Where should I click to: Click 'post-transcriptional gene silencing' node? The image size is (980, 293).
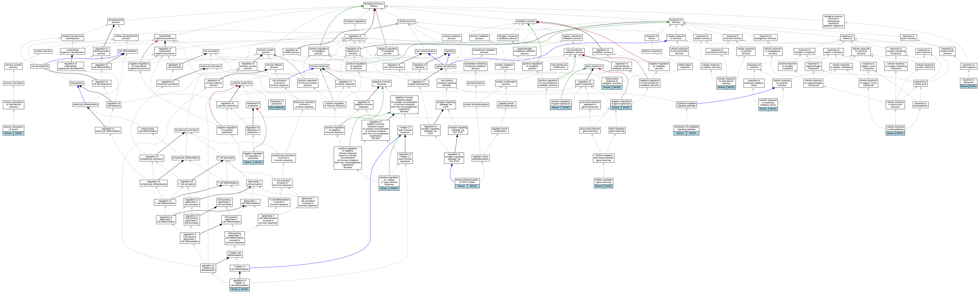coord(590,130)
